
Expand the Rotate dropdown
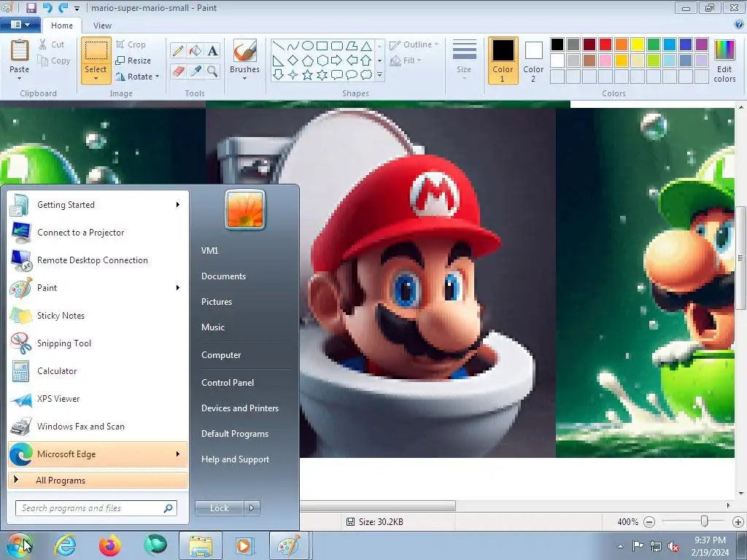coord(158,77)
